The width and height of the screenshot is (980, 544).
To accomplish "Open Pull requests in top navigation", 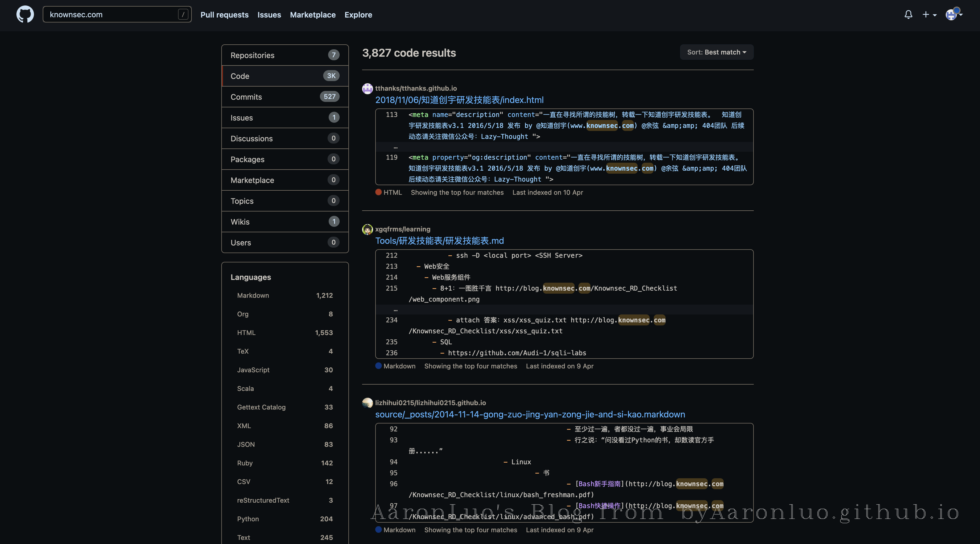I will 224,15.
